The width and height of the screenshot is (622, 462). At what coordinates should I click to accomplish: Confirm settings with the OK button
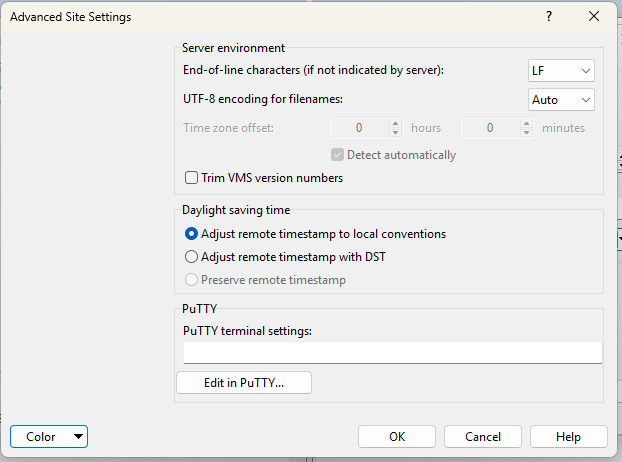397,436
